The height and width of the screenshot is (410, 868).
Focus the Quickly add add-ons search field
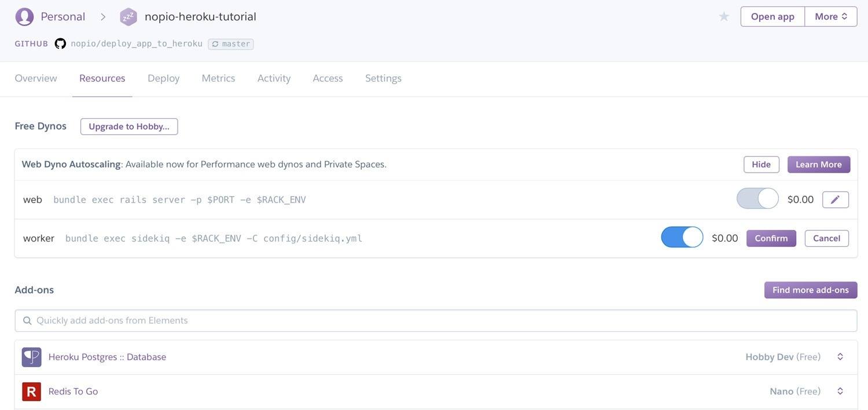pos(436,321)
